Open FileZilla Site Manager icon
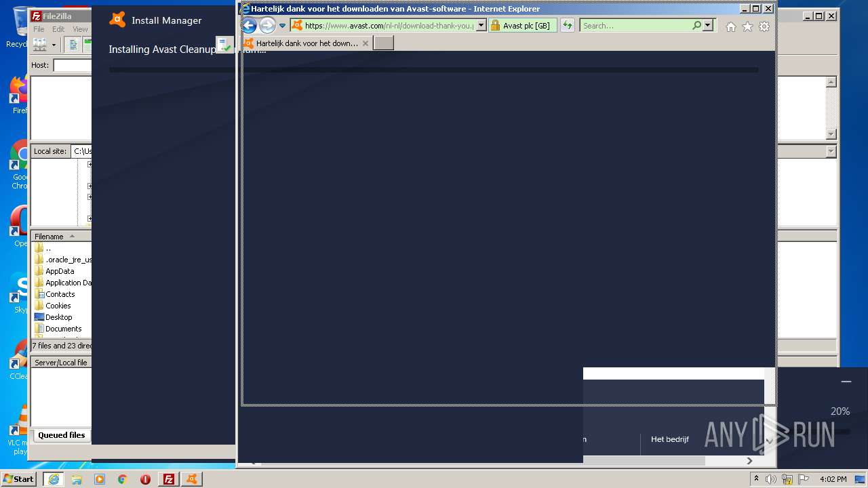 coord(40,45)
